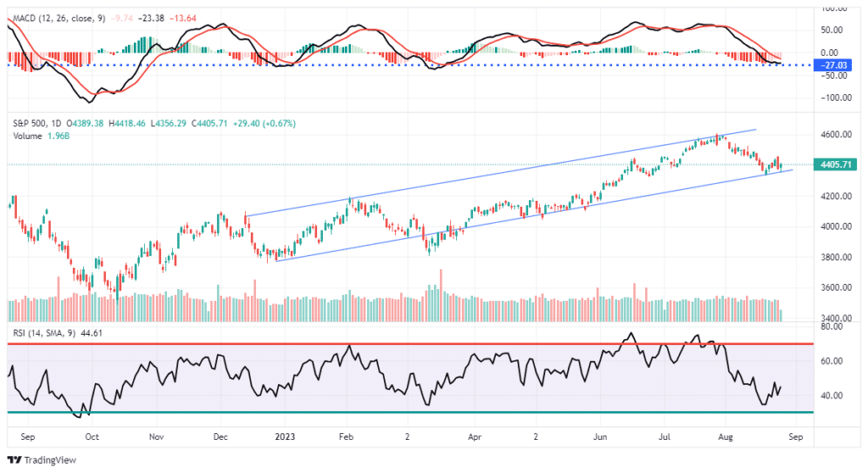Screen dimensions: 868x473
Task: Click the Nov label on time axis
Action: (x=157, y=437)
